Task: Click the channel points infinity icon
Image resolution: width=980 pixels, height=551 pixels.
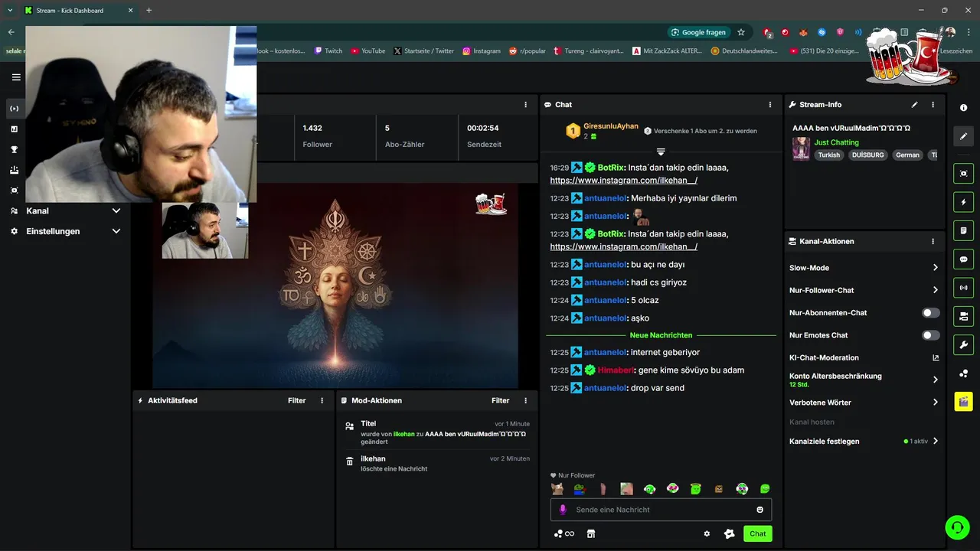Action: (564, 533)
